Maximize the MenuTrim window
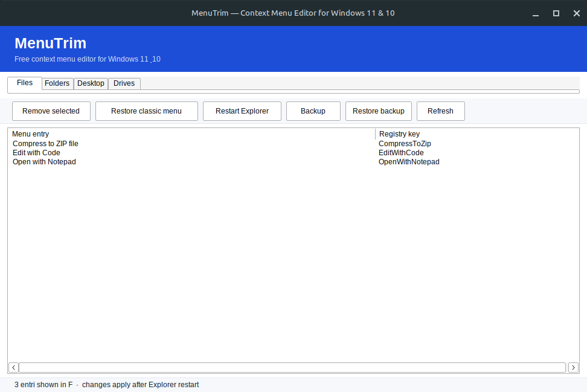The width and height of the screenshot is (587, 392). 556,13
